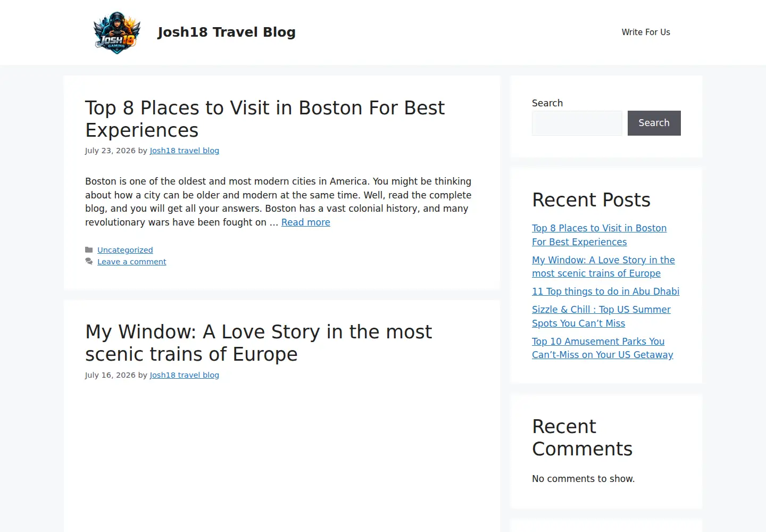Click the 'No comments to show.' text

[x=584, y=479]
